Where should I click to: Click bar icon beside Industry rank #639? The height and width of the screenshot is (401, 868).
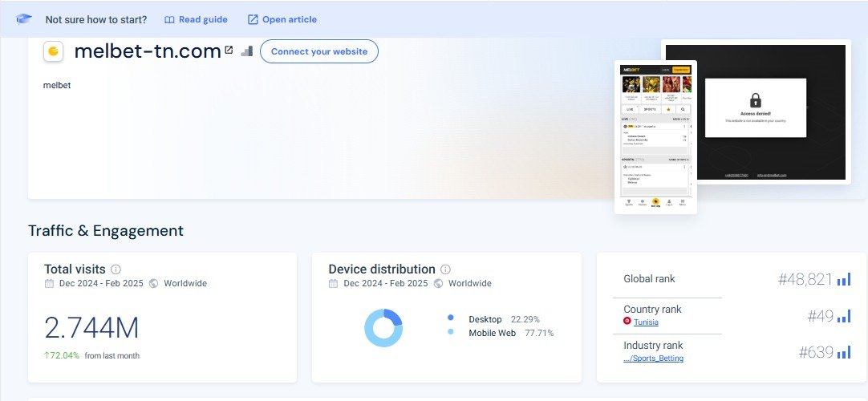(x=844, y=352)
